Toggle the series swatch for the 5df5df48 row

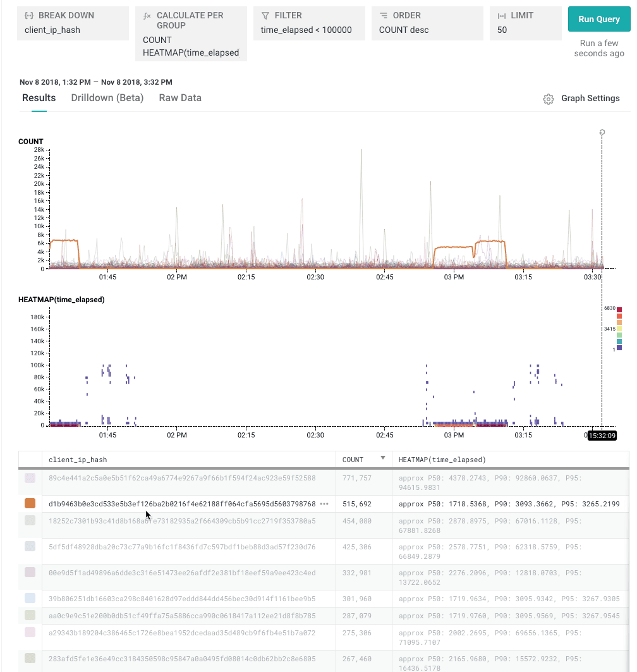tap(30, 547)
